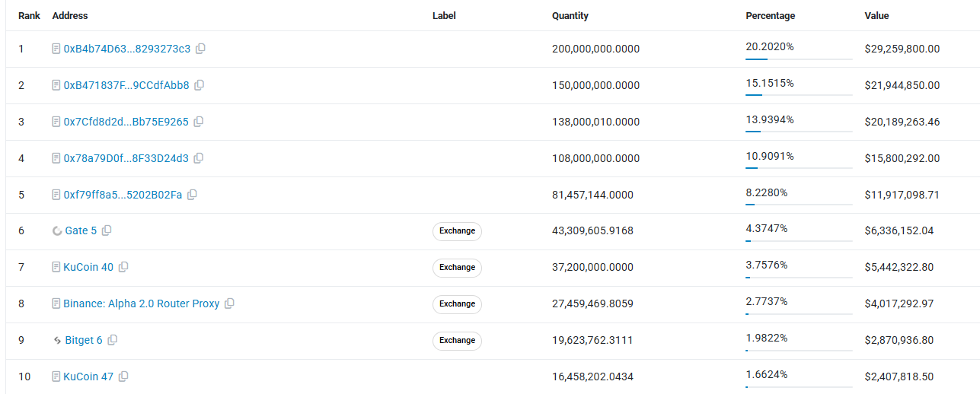Select quantity 108,000,000.0000
Image resolution: width=980 pixels, height=394 pixels.
(x=595, y=158)
